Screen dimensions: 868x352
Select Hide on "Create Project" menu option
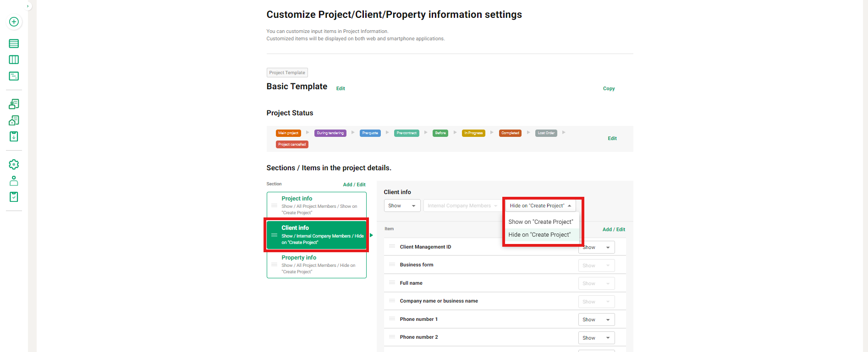click(x=539, y=235)
